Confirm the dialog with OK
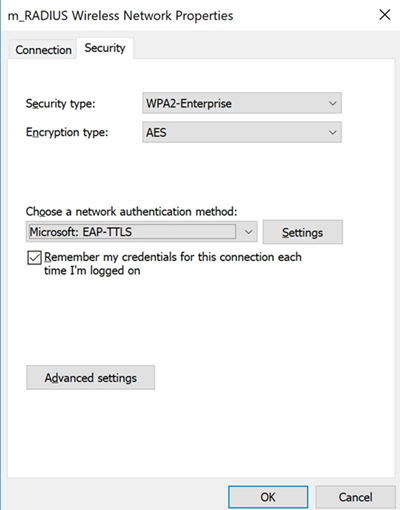Screen dimensions: 400x510 point(268,497)
